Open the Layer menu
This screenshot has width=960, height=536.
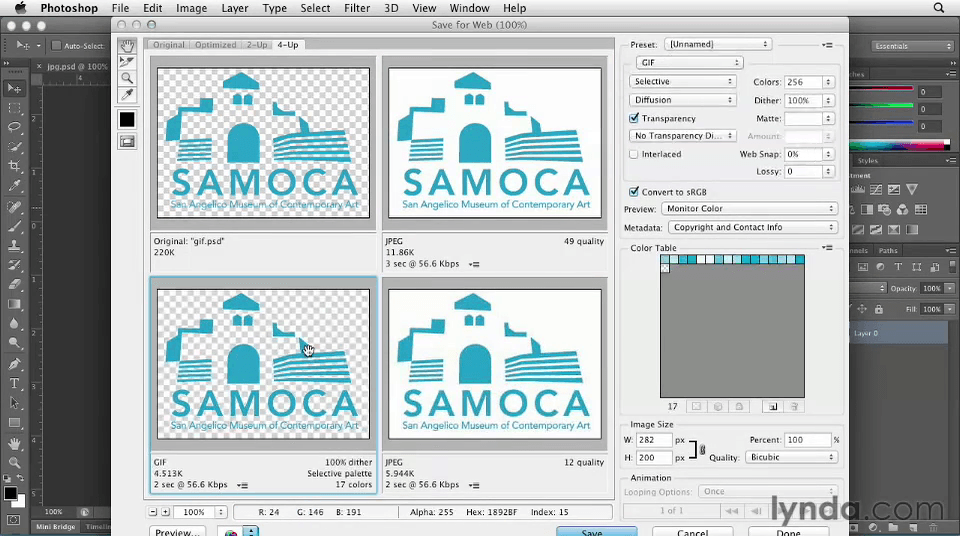click(234, 8)
